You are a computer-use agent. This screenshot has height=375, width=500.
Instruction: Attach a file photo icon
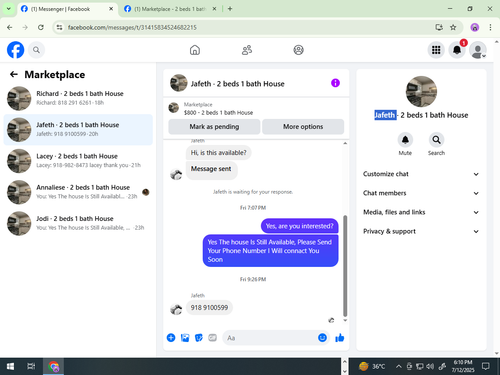[x=185, y=338]
